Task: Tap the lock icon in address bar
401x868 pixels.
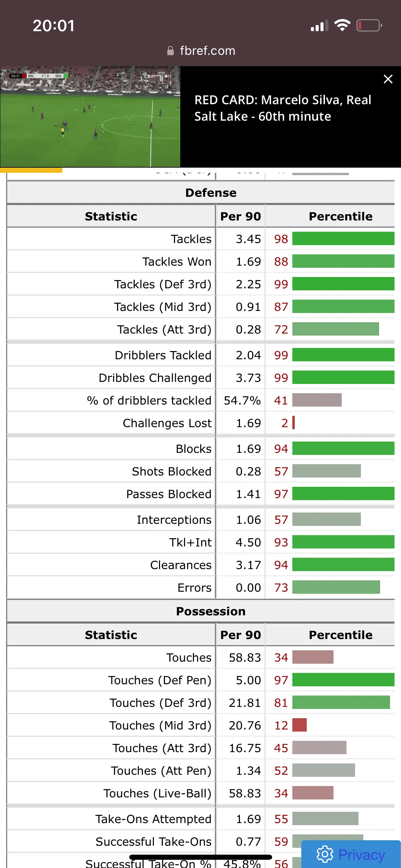Action: point(170,51)
